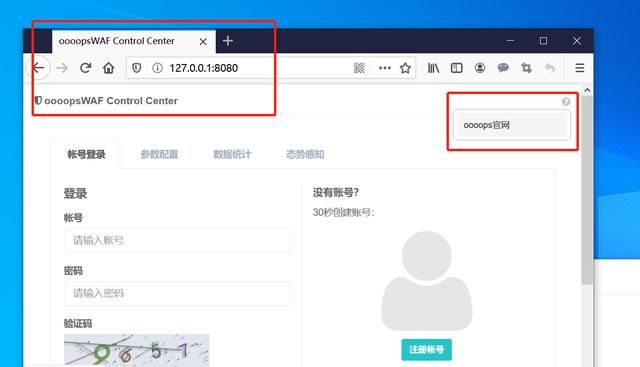Click the forward navigation arrow
Image resolution: width=640 pixels, height=367 pixels.
pos(62,68)
